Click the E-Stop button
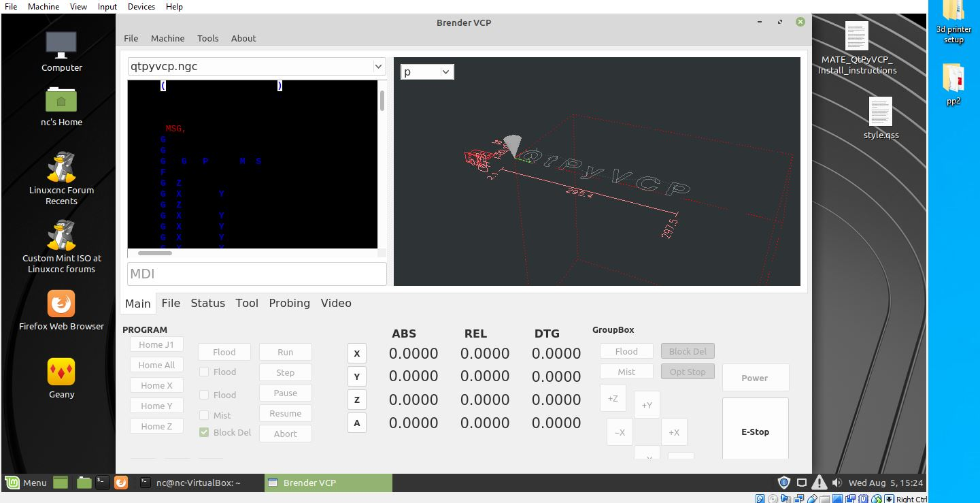This screenshot has width=980, height=503. pyautogui.click(x=755, y=429)
